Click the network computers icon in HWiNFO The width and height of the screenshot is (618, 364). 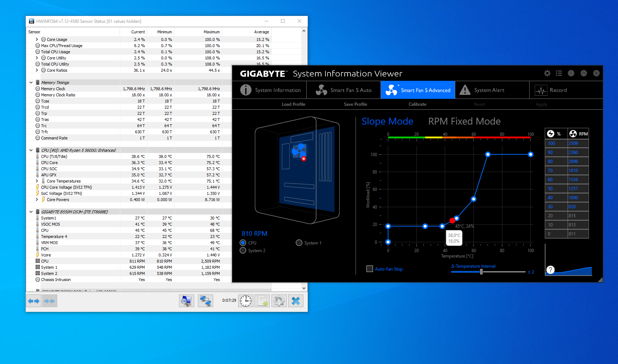(x=206, y=301)
